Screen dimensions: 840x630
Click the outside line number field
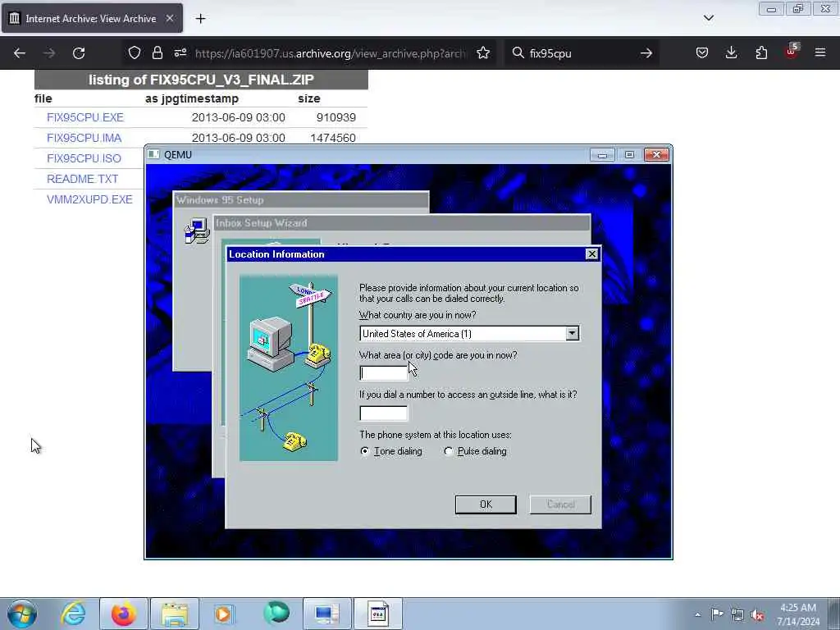(x=384, y=413)
